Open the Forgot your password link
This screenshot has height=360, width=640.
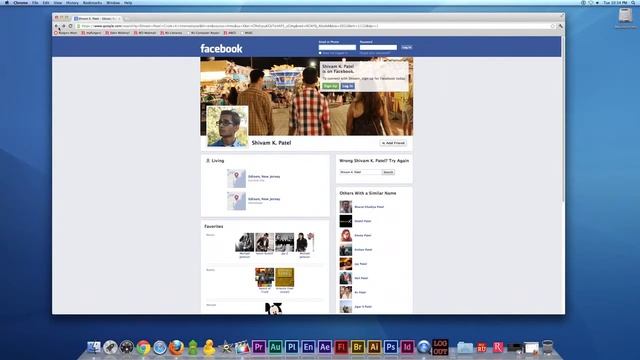coord(375,53)
